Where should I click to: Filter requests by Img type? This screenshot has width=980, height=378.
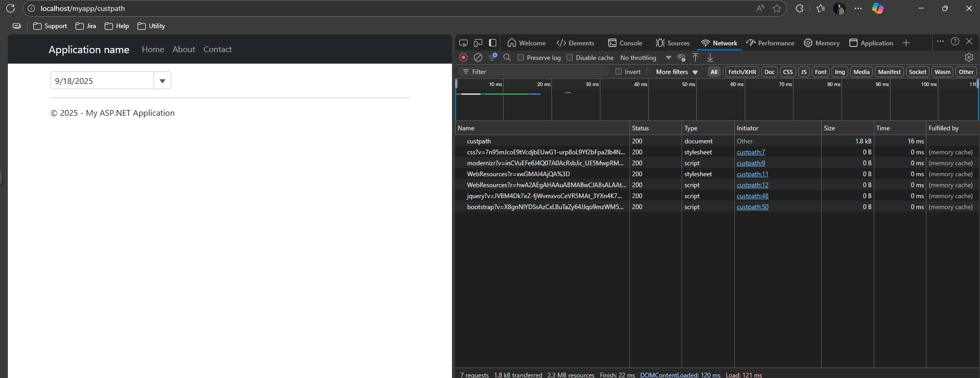coord(840,72)
